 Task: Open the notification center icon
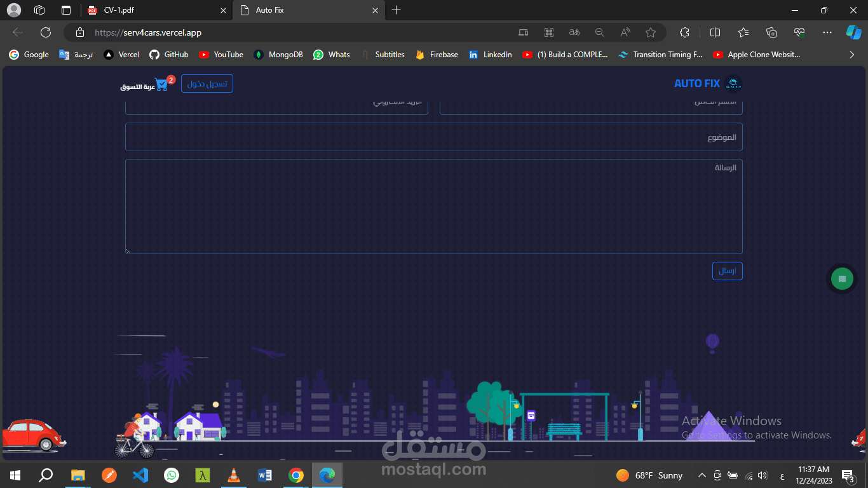tap(848, 475)
